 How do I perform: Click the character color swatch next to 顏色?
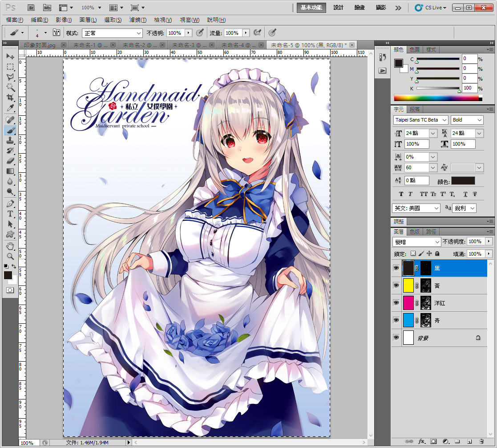coord(463,181)
